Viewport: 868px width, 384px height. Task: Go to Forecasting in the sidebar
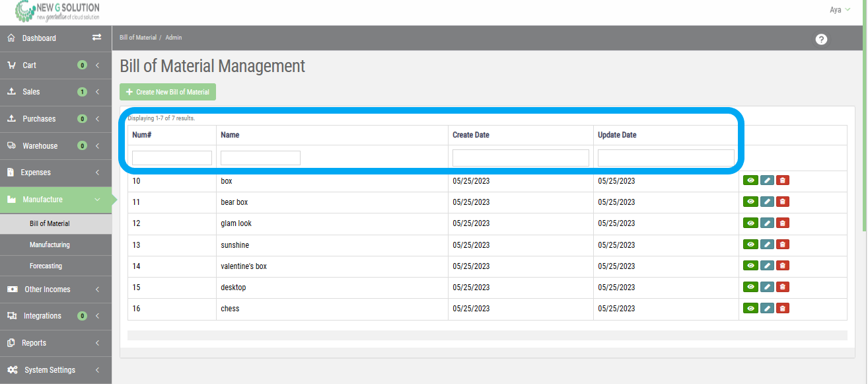tap(46, 266)
